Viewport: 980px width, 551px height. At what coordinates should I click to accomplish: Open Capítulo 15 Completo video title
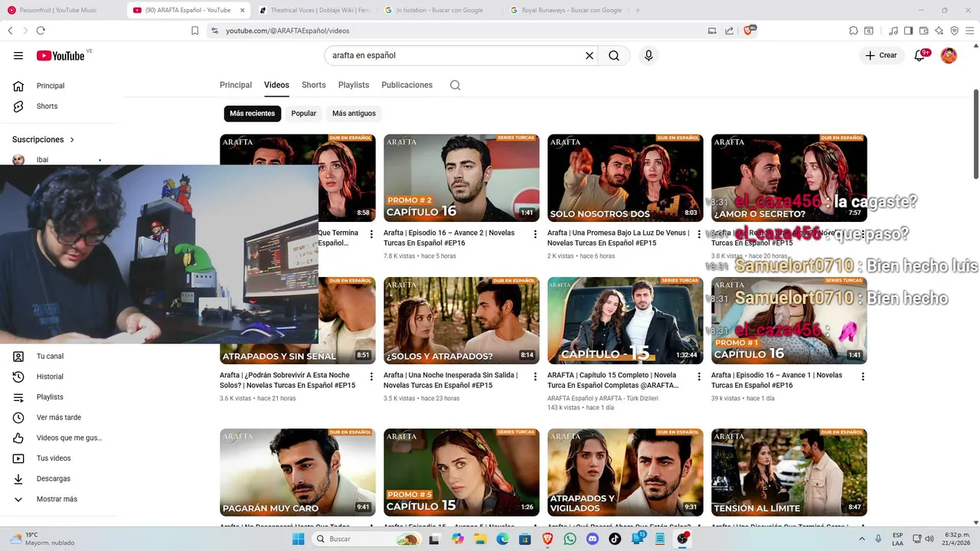pos(612,380)
